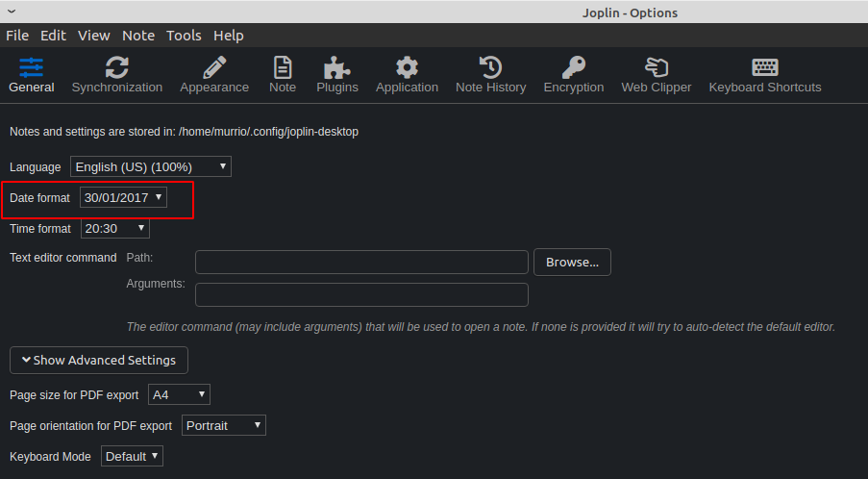Open the Help menu
868x479 pixels.
pos(229,36)
